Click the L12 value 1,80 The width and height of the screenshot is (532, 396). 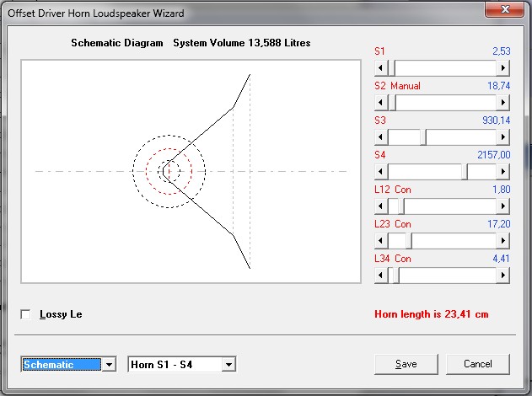click(501, 190)
